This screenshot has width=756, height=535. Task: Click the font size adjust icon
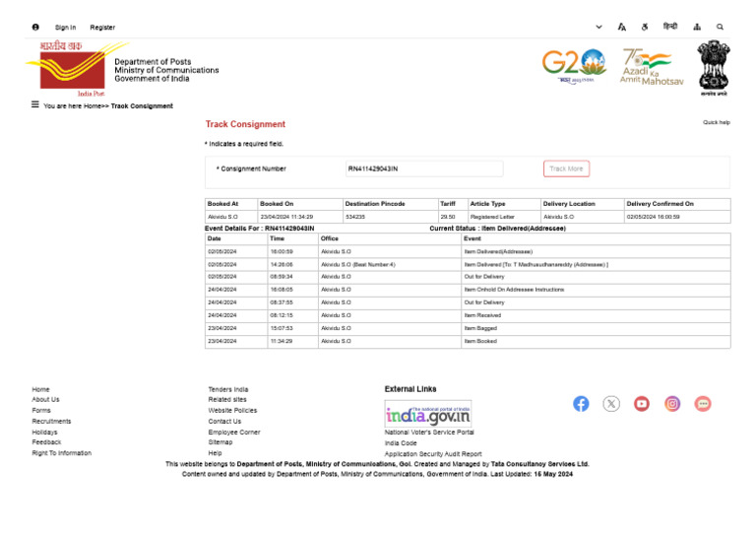click(621, 27)
